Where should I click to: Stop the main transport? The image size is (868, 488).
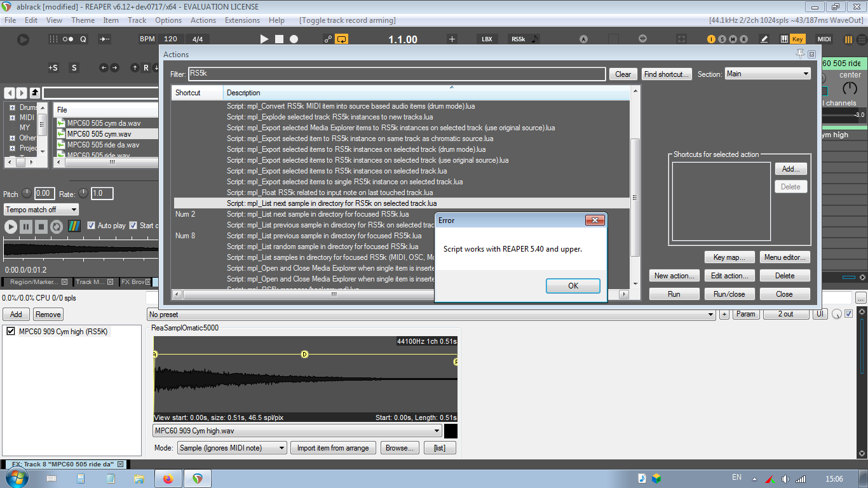coord(279,39)
